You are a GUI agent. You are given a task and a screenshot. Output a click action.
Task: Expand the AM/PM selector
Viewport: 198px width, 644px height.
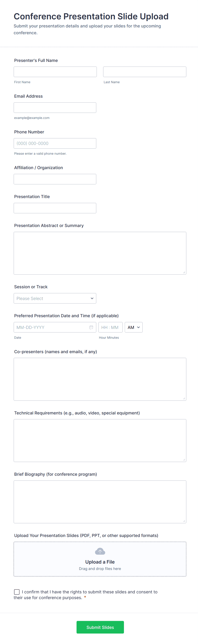click(134, 327)
